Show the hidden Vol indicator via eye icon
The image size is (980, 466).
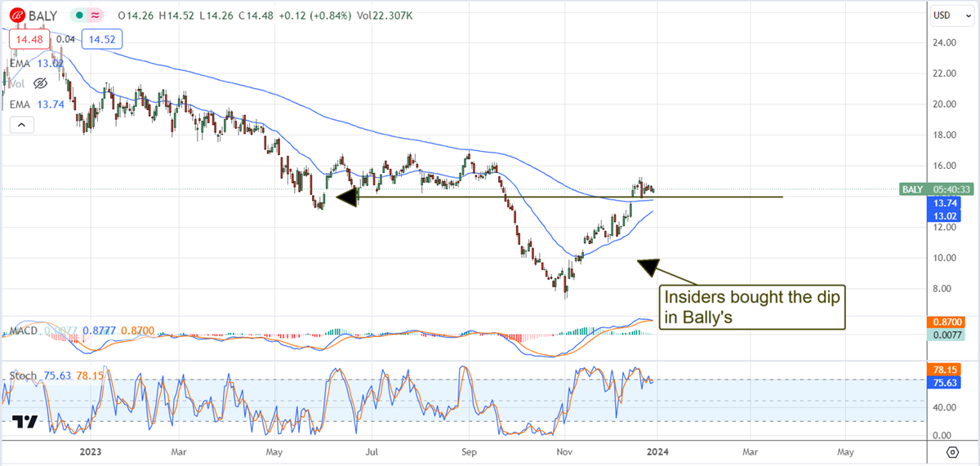click(41, 83)
